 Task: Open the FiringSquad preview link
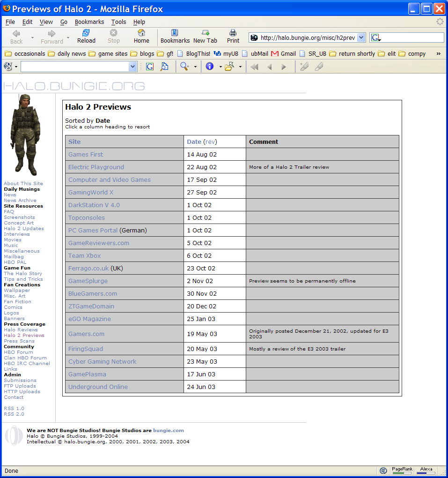click(x=86, y=349)
